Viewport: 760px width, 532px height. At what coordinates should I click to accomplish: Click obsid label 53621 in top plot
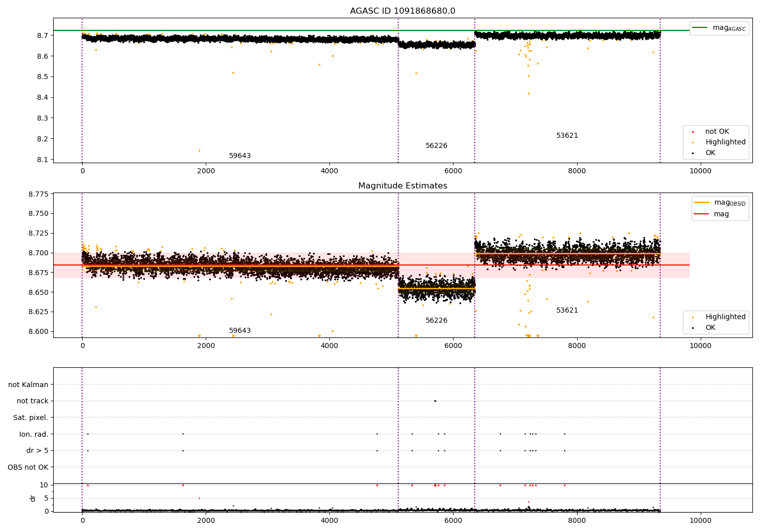pyautogui.click(x=567, y=136)
